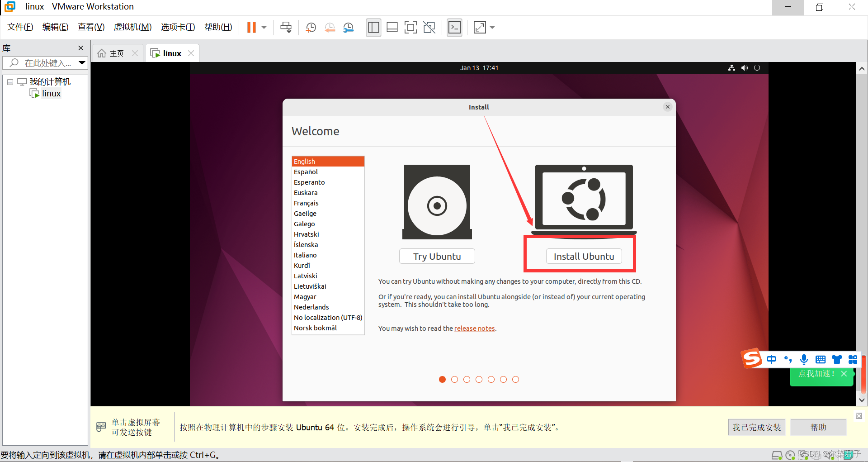
Task: Select No localization (UTF-8) entry
Action: point(328,318)
